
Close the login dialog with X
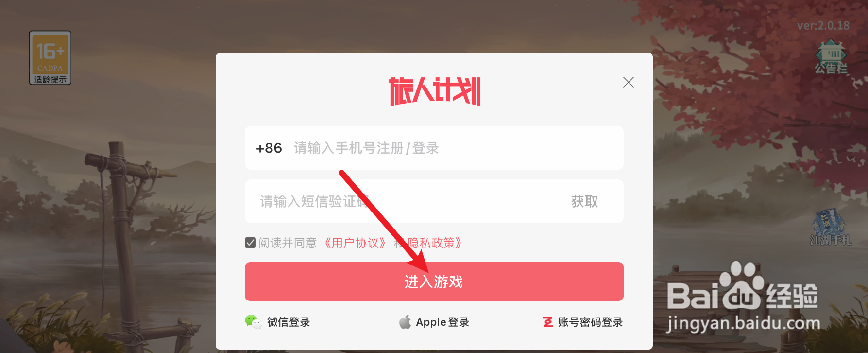(x=628, y=82)
